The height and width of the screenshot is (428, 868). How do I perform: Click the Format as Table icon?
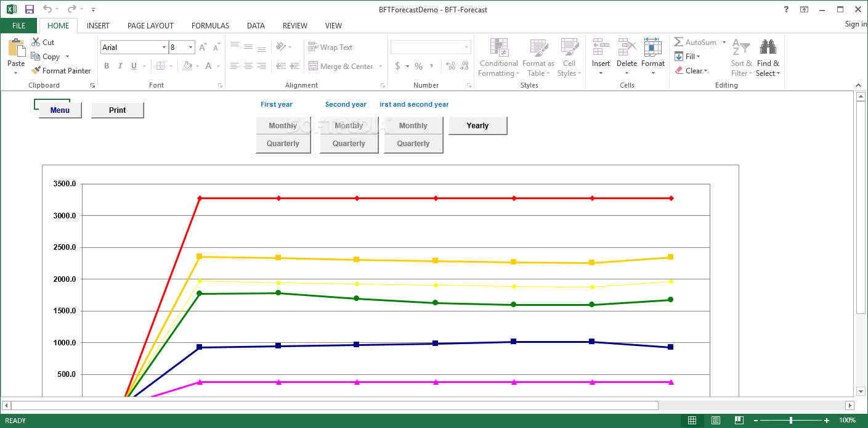(x=539, y=48)
